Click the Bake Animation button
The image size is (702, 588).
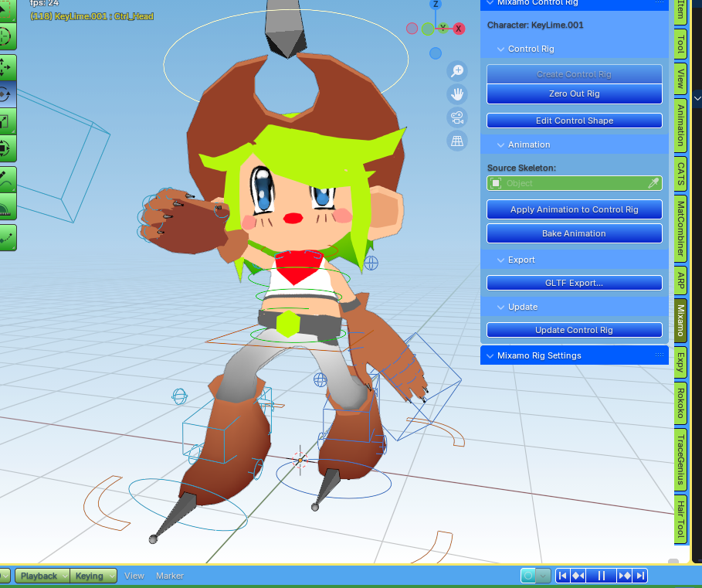pos(574,233)
